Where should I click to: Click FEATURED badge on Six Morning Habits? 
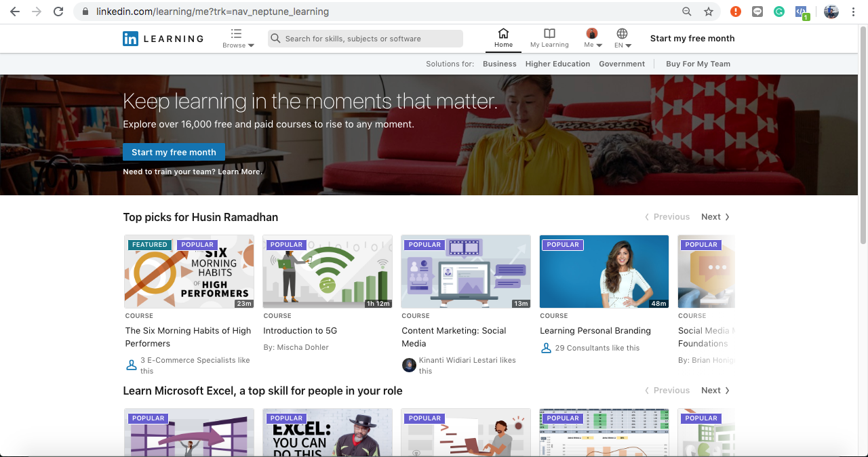point(149,245)
